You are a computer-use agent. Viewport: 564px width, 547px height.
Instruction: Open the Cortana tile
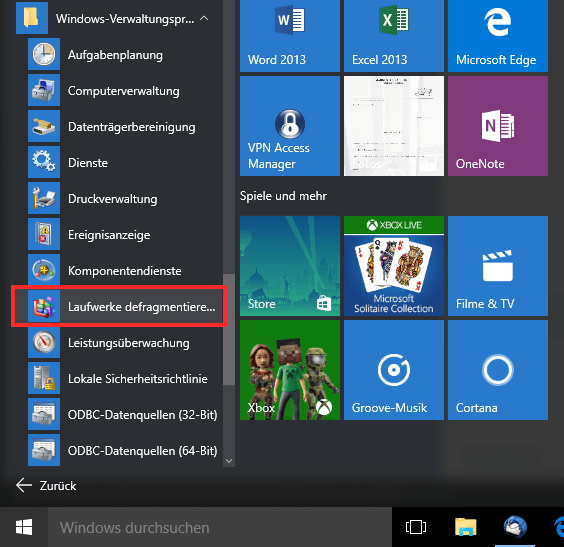coord(498,370)
